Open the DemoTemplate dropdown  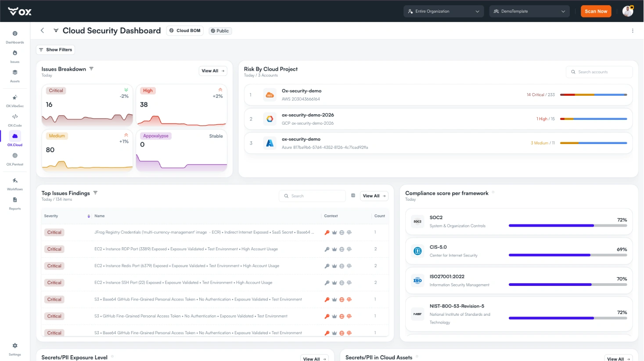(529, 11)
